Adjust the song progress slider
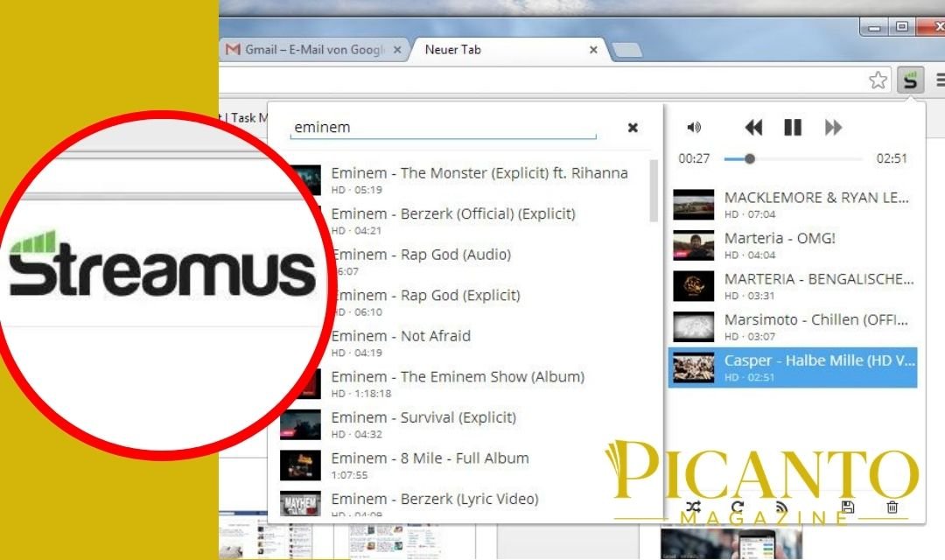The image size is (945, 560). 793,158
